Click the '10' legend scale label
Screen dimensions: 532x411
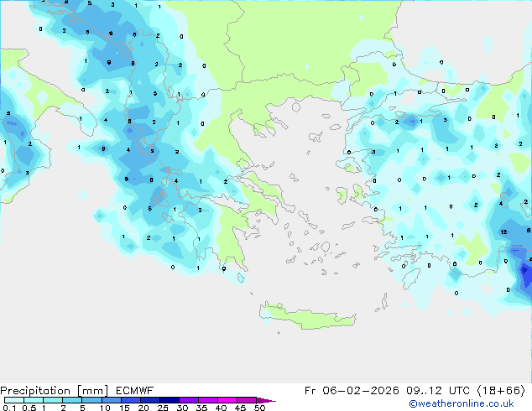(105, 408)
